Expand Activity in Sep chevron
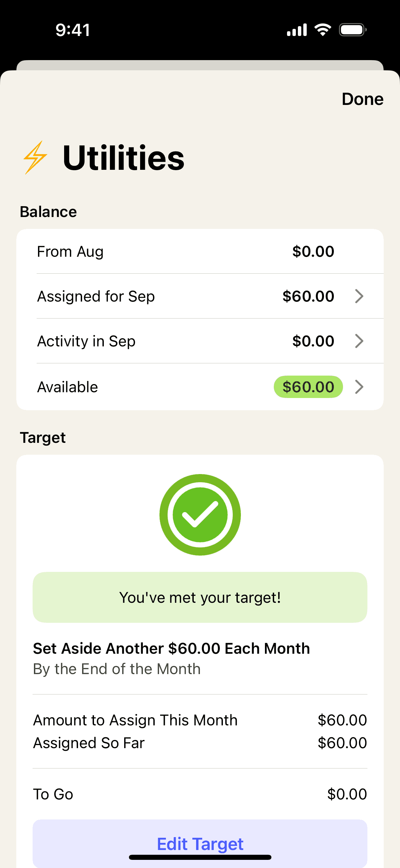Image resolution: width=400 pixels, height=868 pixels. pyautogui.click(x=359, y=341)
